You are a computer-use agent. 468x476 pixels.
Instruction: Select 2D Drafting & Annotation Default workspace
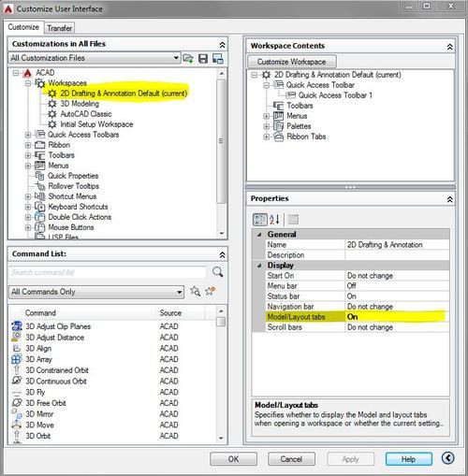pyautogui.click(x=124, y=94)
